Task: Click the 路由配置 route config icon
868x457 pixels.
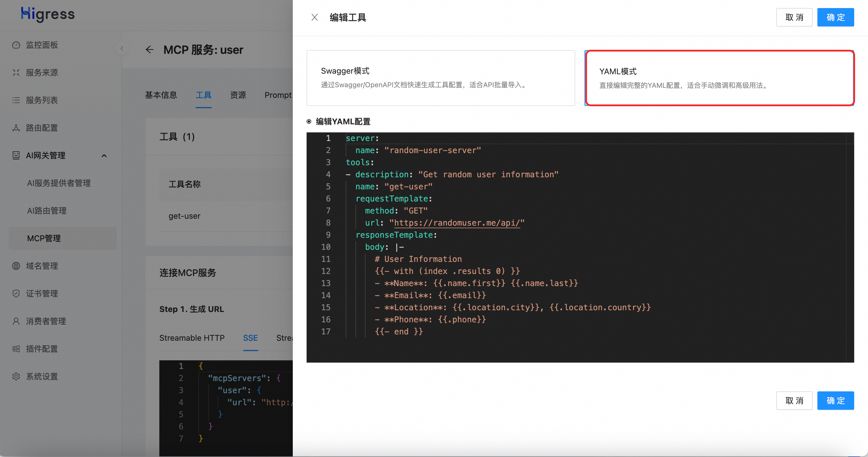Action: tap(16, 128)
